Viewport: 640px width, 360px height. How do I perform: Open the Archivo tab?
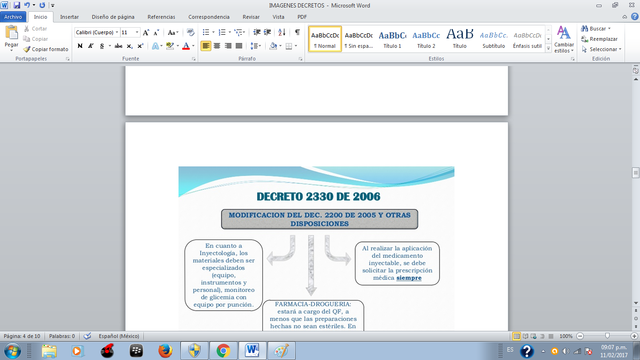pyautogui.click(x=13, y=17)
